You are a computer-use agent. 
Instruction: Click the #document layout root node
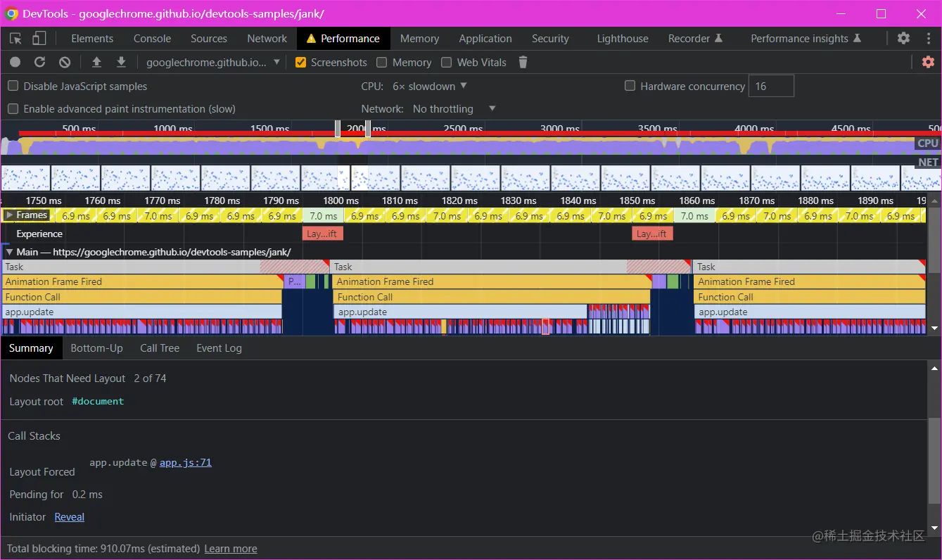pyautogui.click(x=98, y=401)
